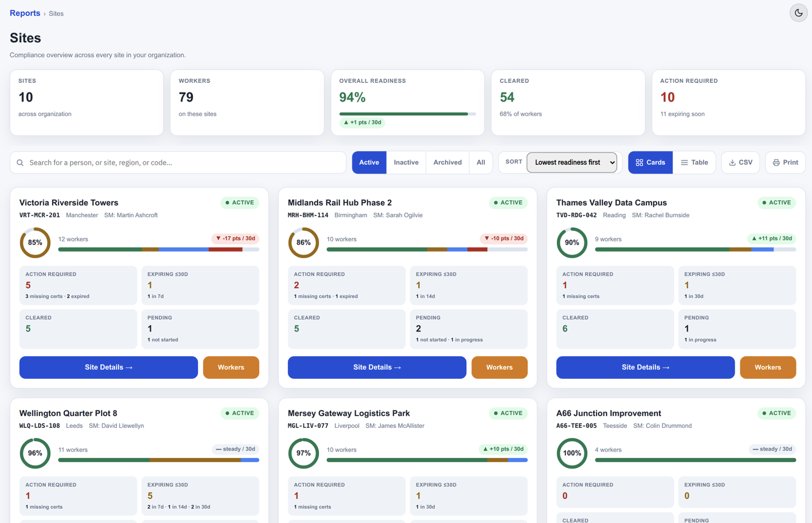Click the +11 pts / 30d trend badge
This screenshot has height=523, width=812.
coord(771,238)
